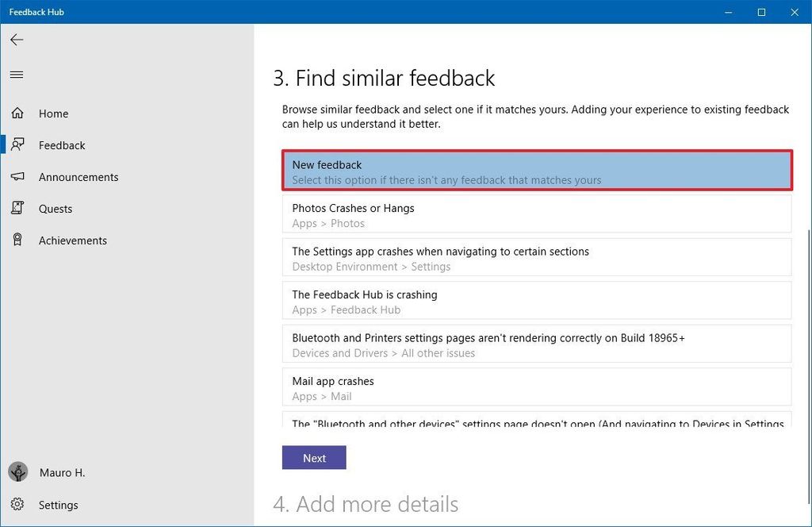Select the Bluetooth and Printers rendering feedback
The image size is (812, 527).
536,344
